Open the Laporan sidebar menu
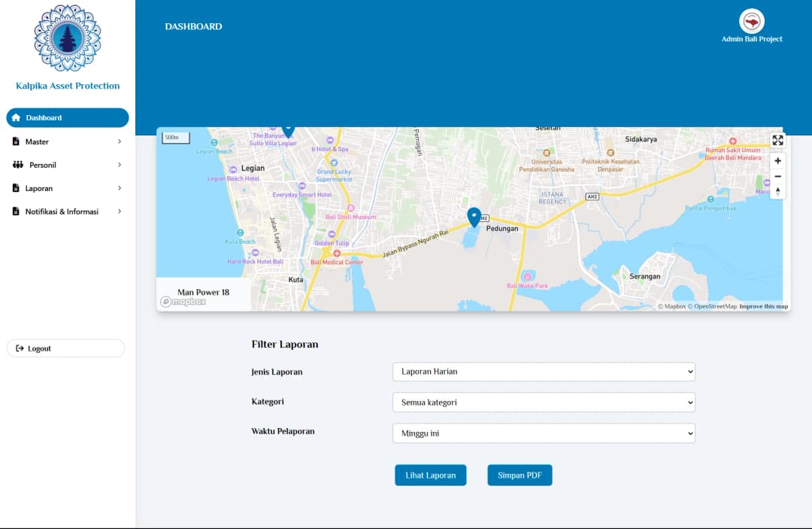This screenshot has width=812, height=529. click(67, 188)
